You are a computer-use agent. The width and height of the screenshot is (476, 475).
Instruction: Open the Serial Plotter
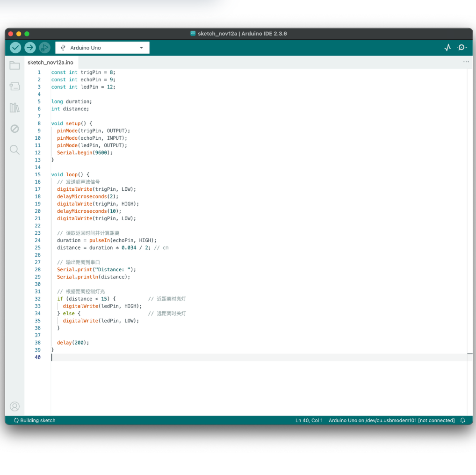point(447,47)
